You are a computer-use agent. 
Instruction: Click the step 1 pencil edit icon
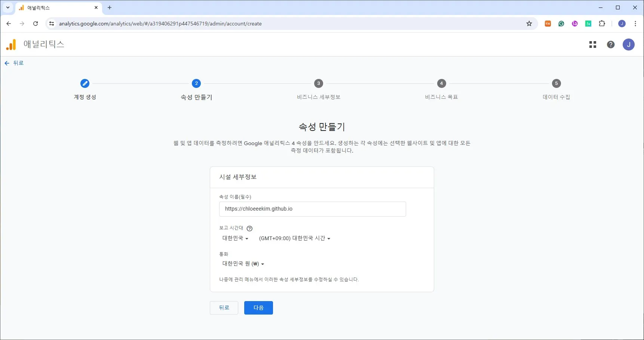click(x=85, y=83)
